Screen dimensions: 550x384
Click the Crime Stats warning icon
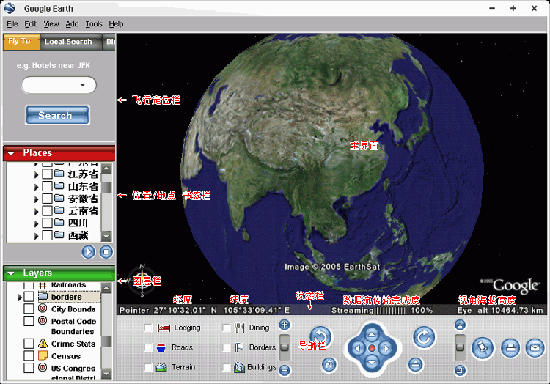(x=43, y=343)
